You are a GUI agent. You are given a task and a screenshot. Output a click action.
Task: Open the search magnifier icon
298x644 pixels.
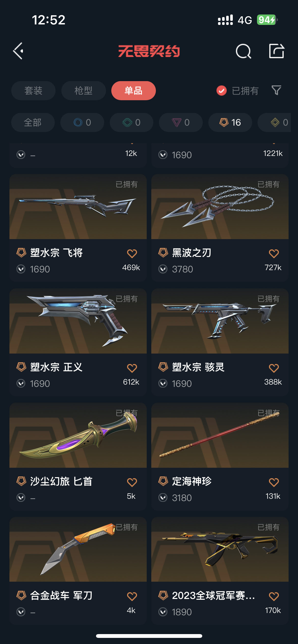click(243, 51)
